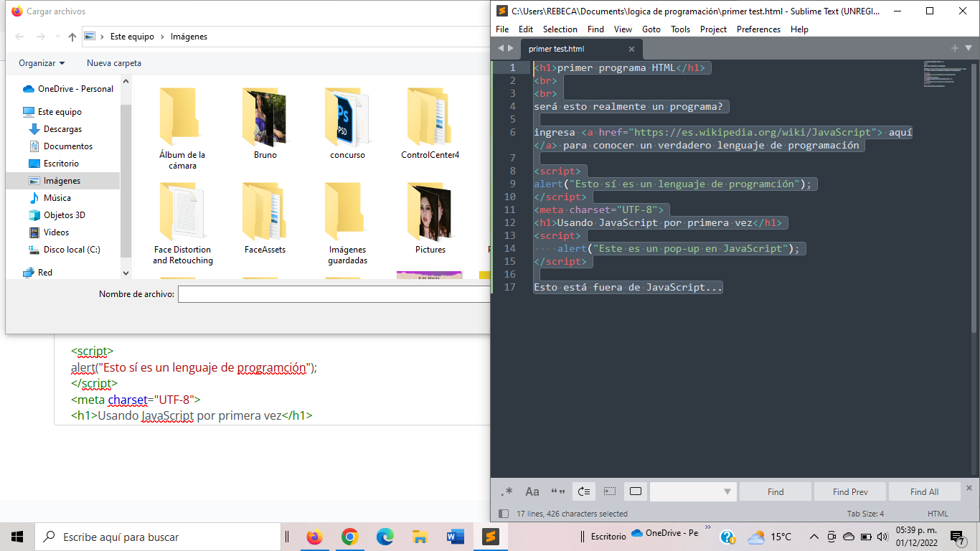Select the concurso folder
The width and height of the screenshot is (980, 551).
(x=347, y=123)
